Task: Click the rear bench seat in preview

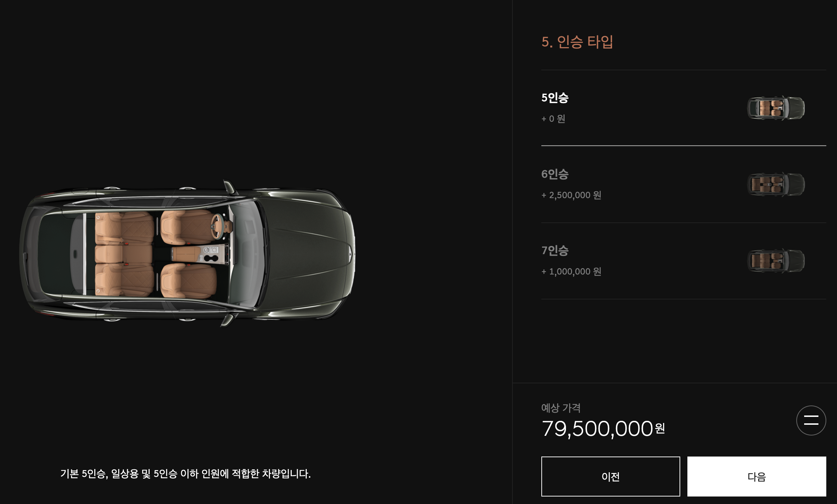Action: click(x=124, y=254)
